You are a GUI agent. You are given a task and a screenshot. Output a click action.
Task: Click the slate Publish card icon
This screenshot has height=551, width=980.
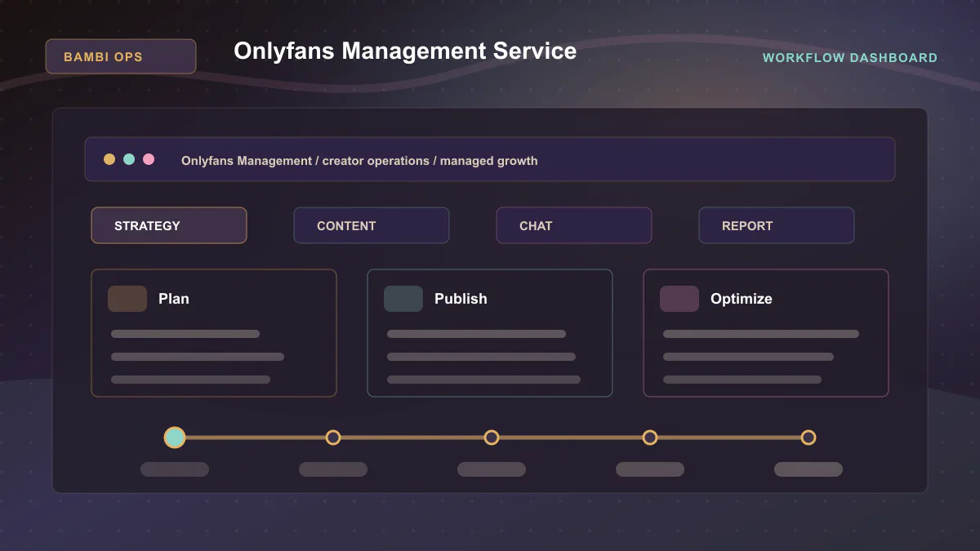click(403, 299)
